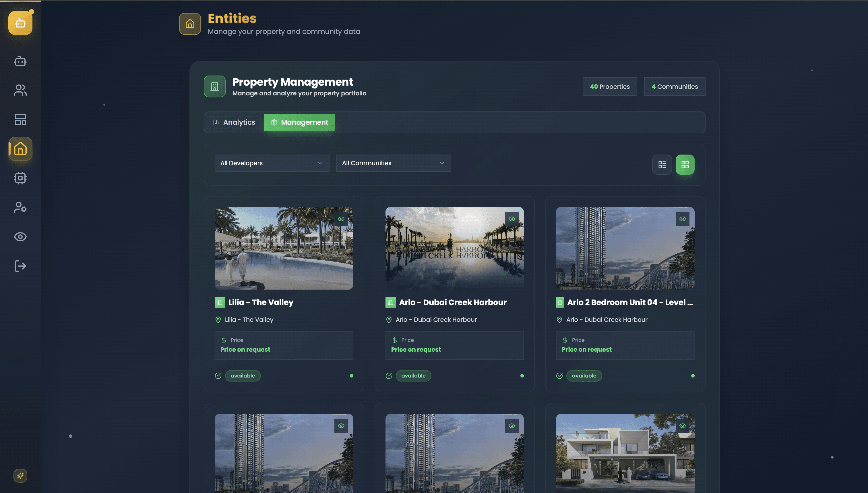The width and height of the screenshot is (868, 493).
Task: Select the Management tab
Action: [x=299, y=122]
